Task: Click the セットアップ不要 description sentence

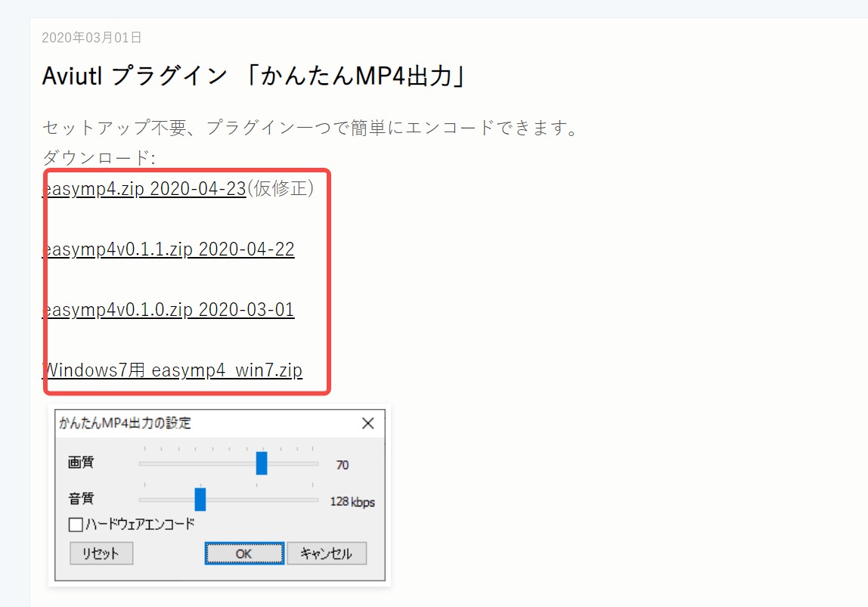Action: coord(311,128)
